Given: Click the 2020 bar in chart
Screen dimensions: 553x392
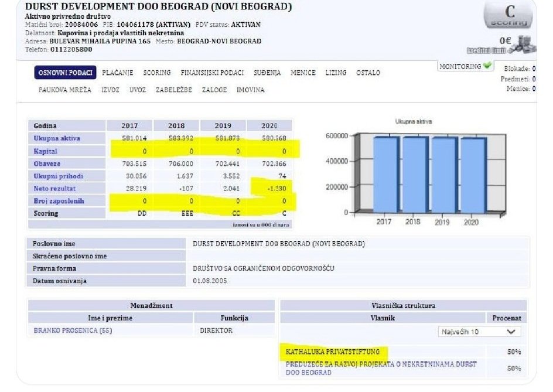Looking at the screenshot, I should click(x=474, y=175).
